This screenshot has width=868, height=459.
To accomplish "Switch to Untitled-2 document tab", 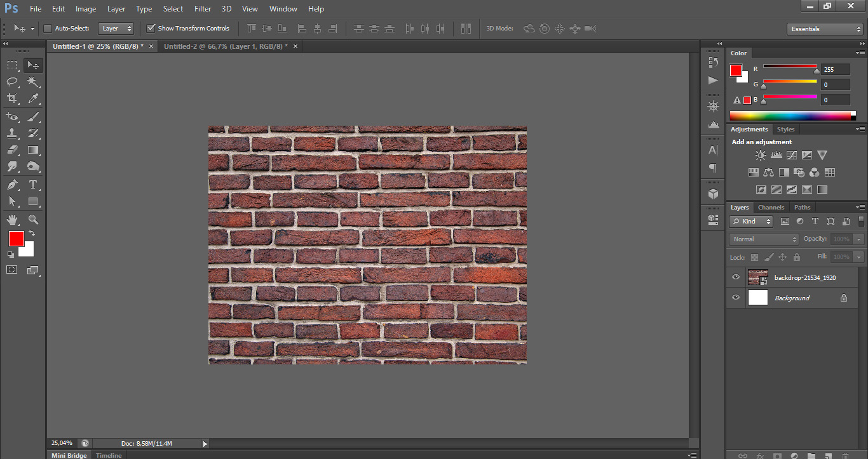I will pos(226,46).
